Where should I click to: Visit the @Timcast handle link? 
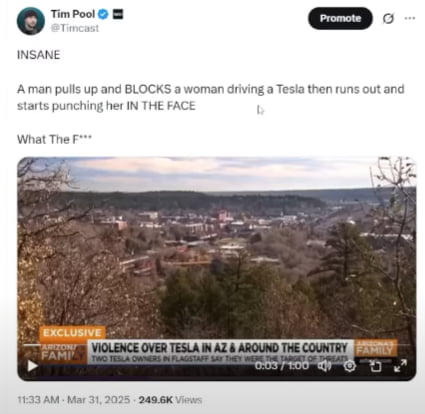(x=75, y=28)
